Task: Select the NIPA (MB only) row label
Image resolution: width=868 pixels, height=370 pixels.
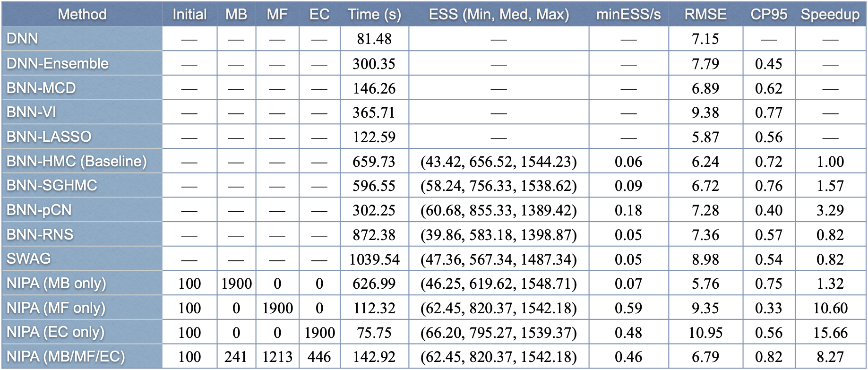Action: (x=56, y=283)
